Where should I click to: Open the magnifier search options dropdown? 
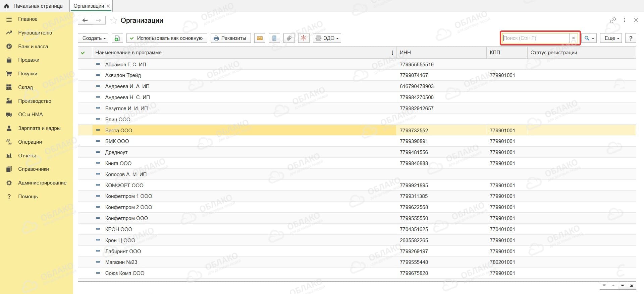click(589, 38)
